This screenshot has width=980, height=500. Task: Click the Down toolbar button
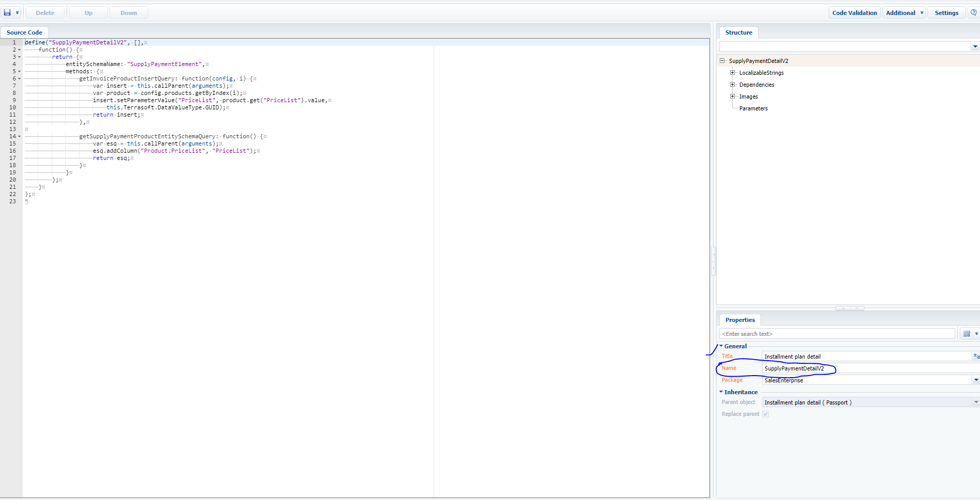pyautogui.click(x=129, y=13)
